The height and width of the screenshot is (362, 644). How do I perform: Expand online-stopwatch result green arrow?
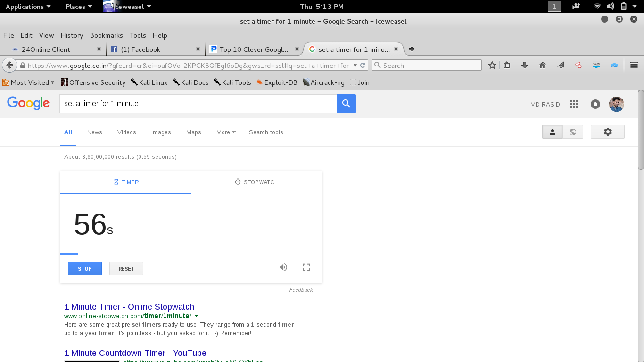click(196, 316)
